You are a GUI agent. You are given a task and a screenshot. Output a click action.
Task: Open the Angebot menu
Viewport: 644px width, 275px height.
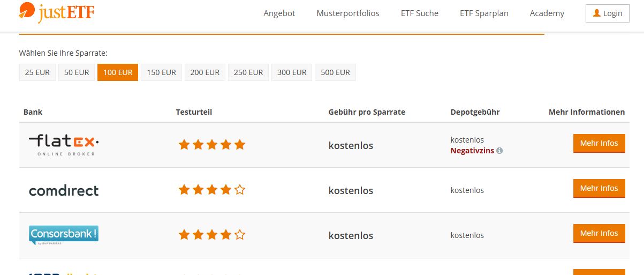pyautogui.click(x=279, y=13)
